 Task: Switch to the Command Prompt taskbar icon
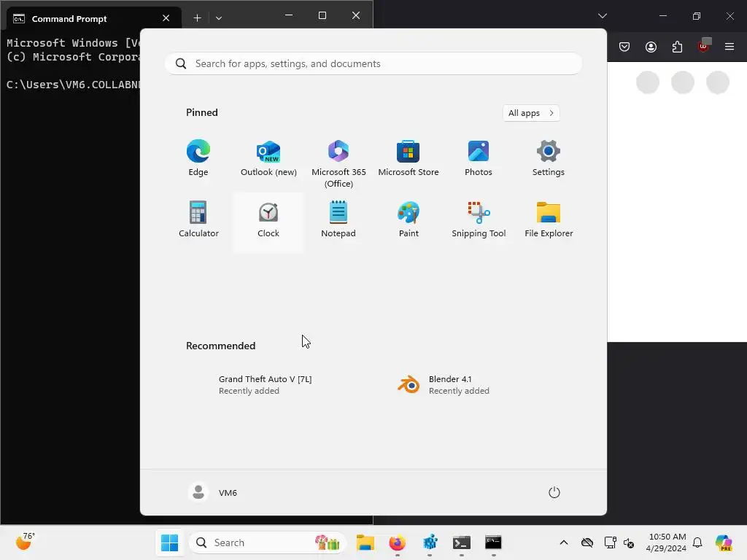click(x=494, y=542)
